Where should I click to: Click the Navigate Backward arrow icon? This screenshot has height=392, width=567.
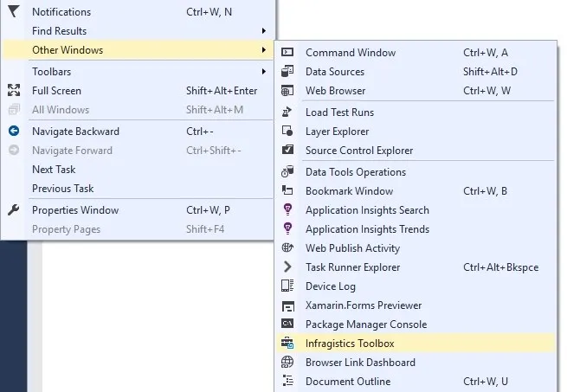click(13, 132)
